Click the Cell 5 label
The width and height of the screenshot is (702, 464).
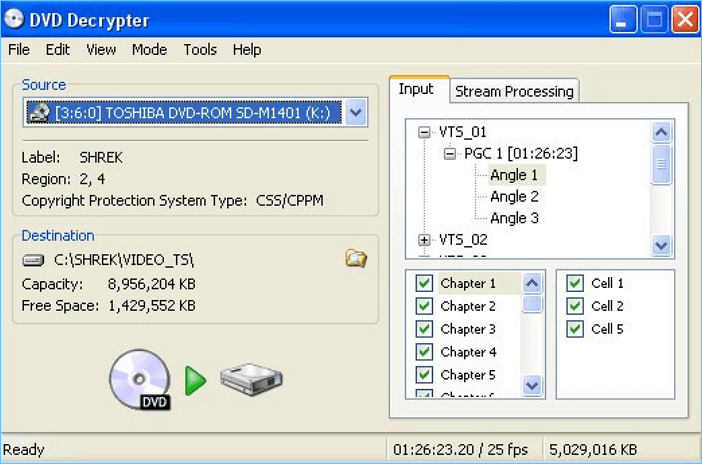point(607,329)
